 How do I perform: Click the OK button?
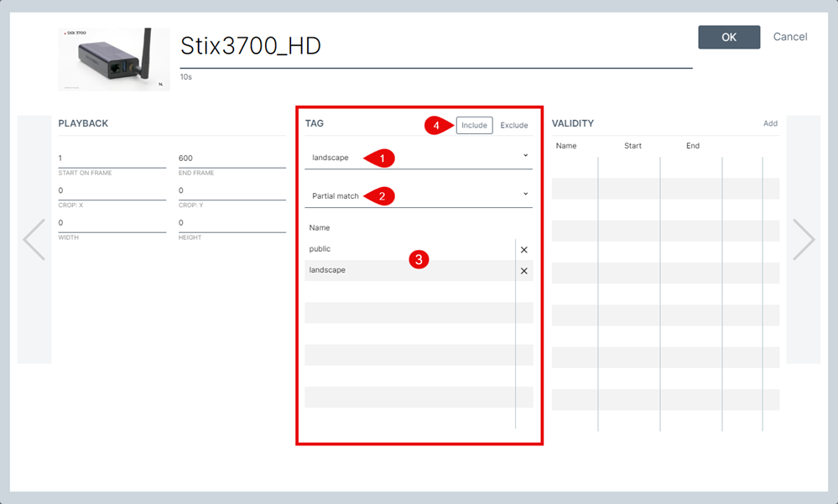(729, 37)
